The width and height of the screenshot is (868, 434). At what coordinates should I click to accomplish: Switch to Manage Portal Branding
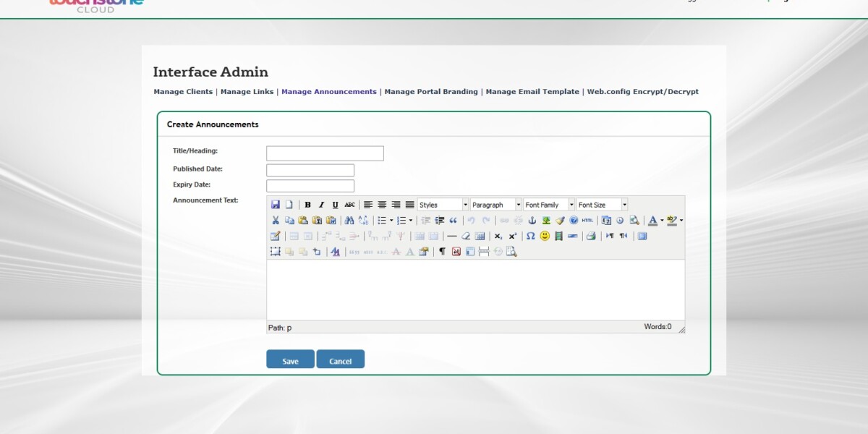pos(431,92)
